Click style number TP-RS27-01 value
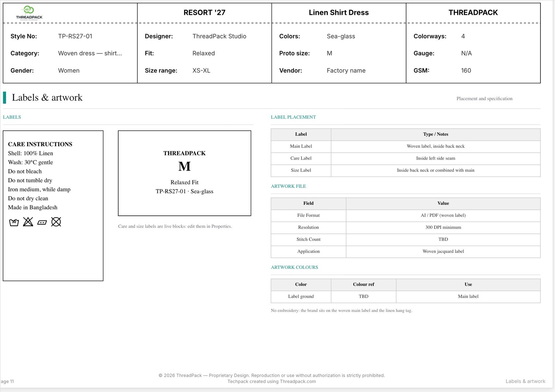 coord(75,36)
